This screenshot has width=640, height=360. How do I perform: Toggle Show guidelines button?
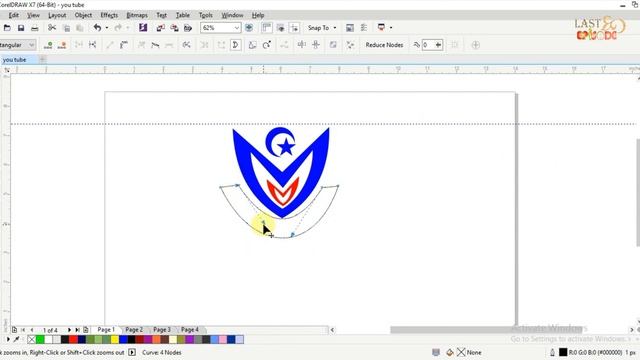tap(294, 28)
